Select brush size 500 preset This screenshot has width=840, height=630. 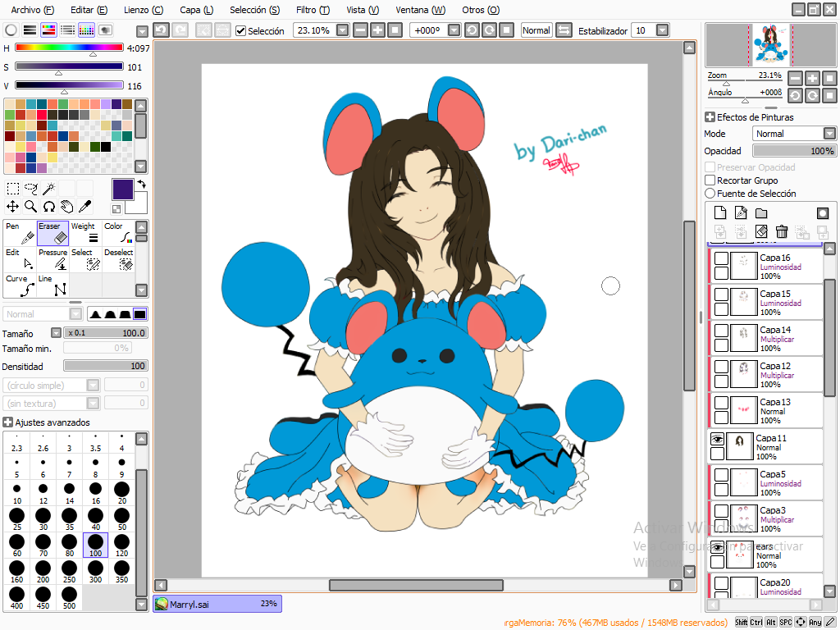pyautogui.click(x=69, y=598)
